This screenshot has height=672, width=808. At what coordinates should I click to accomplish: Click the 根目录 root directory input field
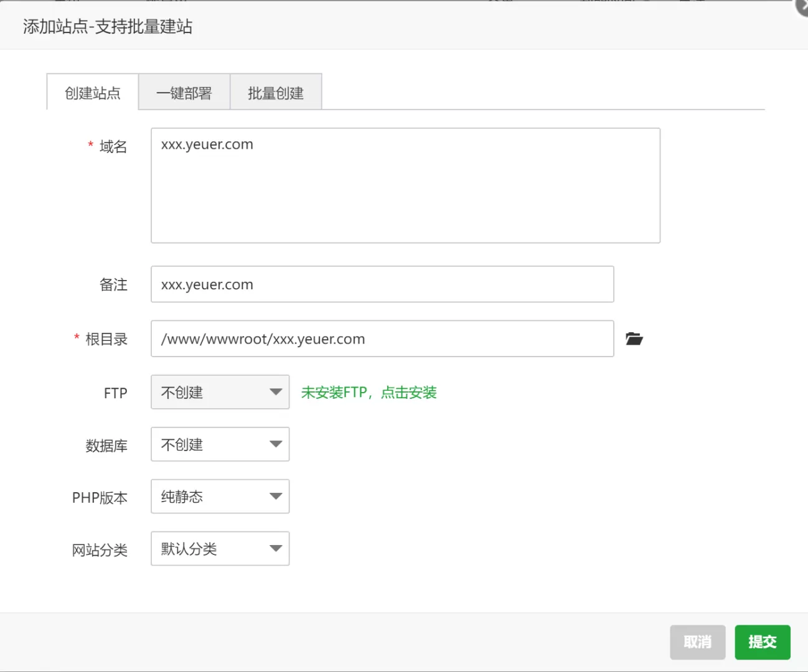[x=382, y=338]
